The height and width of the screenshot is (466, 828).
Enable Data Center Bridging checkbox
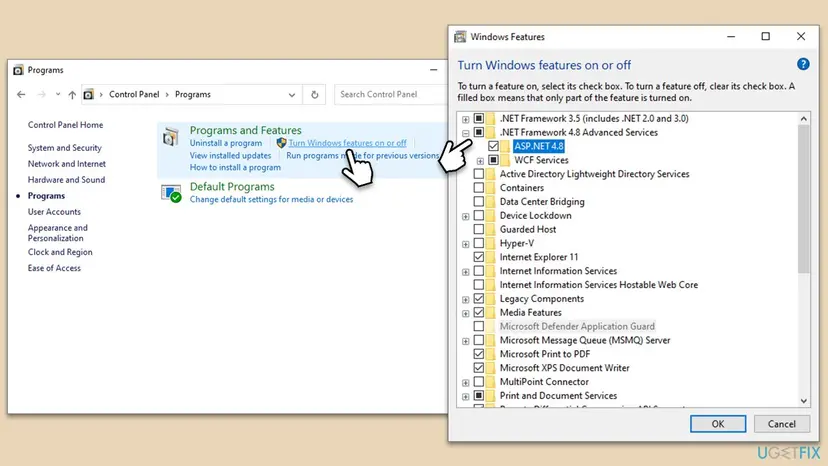click(478, 201)
